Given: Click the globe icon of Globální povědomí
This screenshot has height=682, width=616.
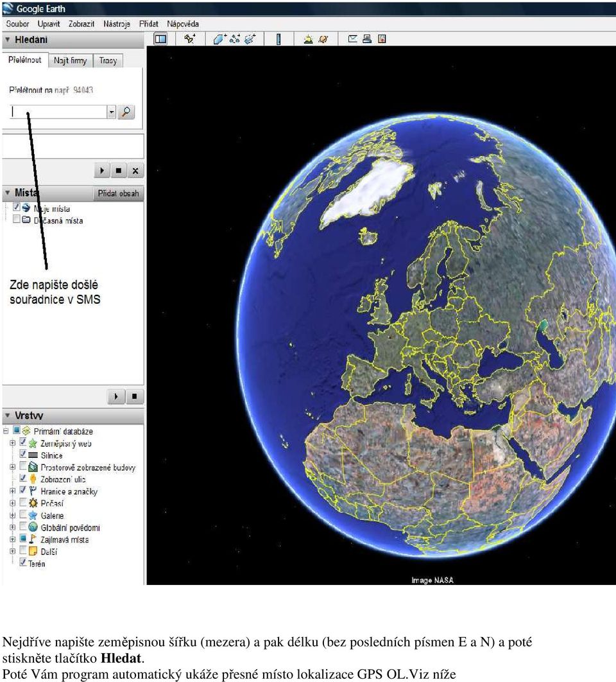Looking at the screenshot, I should coord(33,527).
